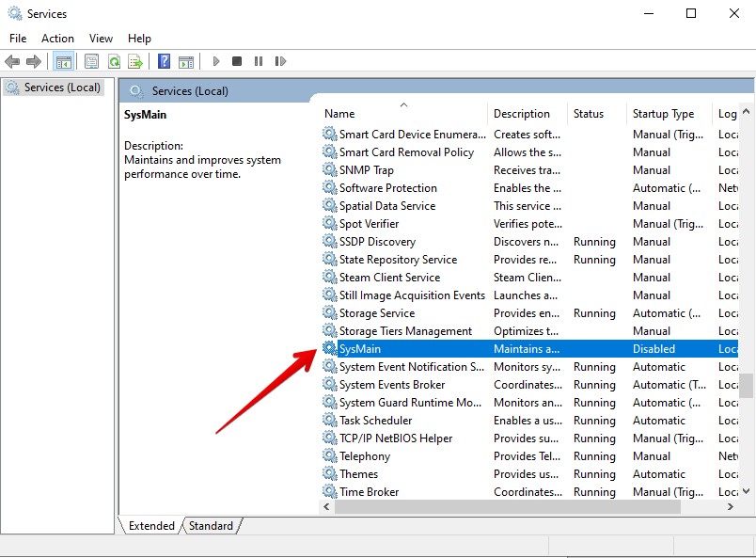Select the System Event Notification S... service
This screenshot has height=558, width=756.
411,366
